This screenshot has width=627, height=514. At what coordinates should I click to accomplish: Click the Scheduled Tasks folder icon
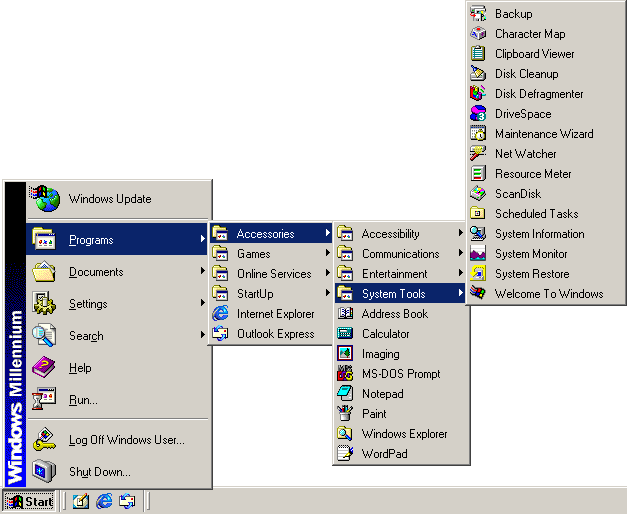click(x=478, y=214)
